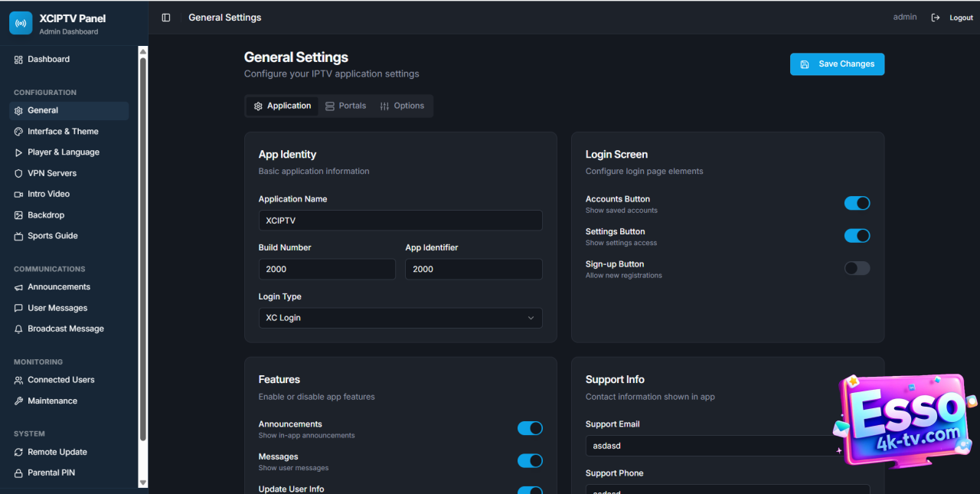
Task: Click the Application Name input field
Action: coord(400,221)
